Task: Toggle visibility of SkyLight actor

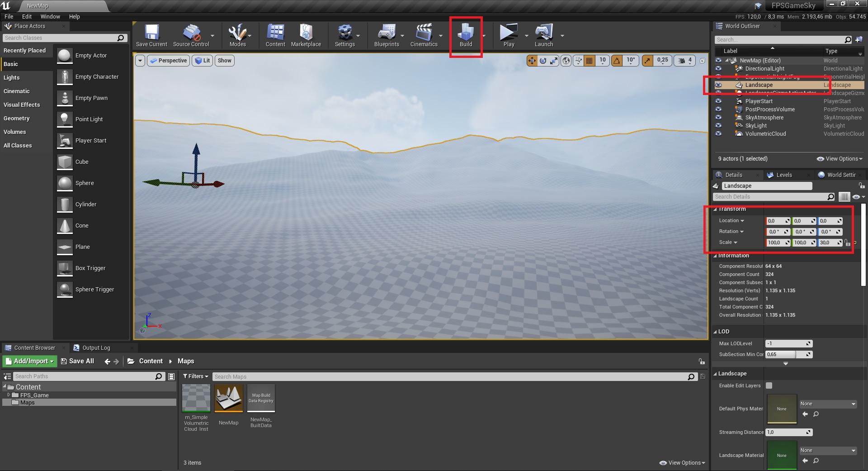Action: coord(718,126)
